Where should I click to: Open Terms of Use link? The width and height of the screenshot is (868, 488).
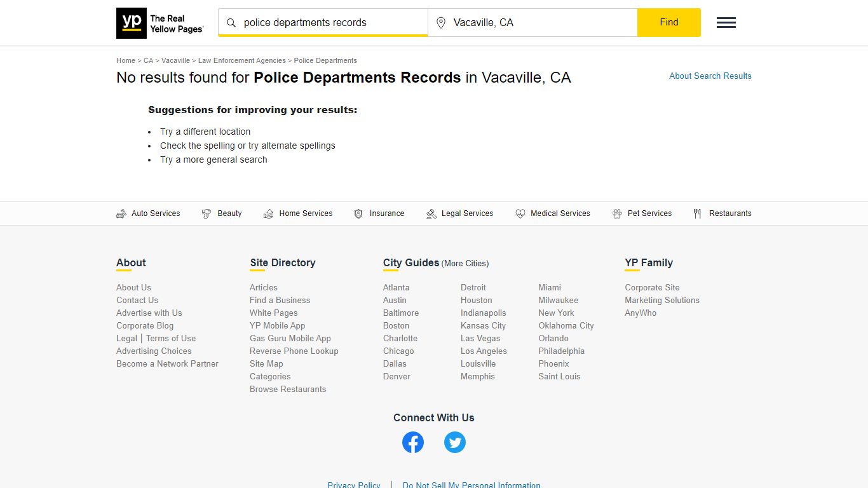pos(171,338)
